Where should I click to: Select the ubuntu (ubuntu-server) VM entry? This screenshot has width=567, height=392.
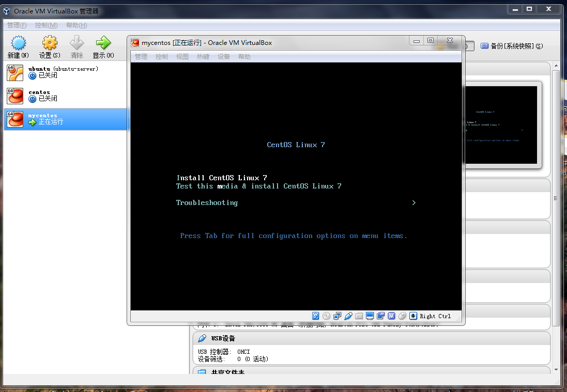(x=66, y=73)
